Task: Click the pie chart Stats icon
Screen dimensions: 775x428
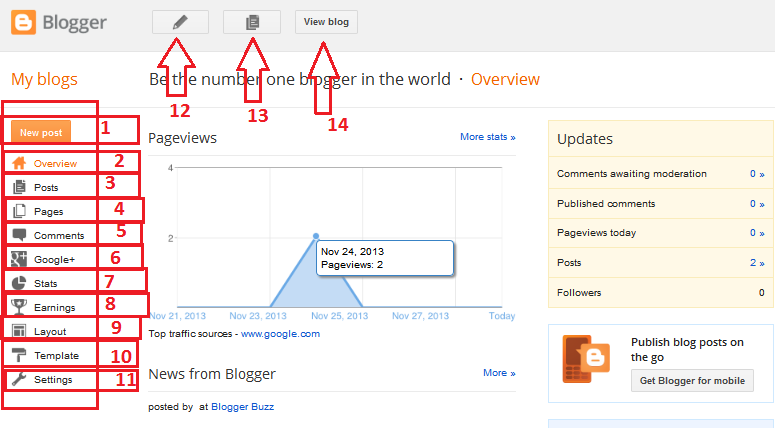Action: (19, 283)
